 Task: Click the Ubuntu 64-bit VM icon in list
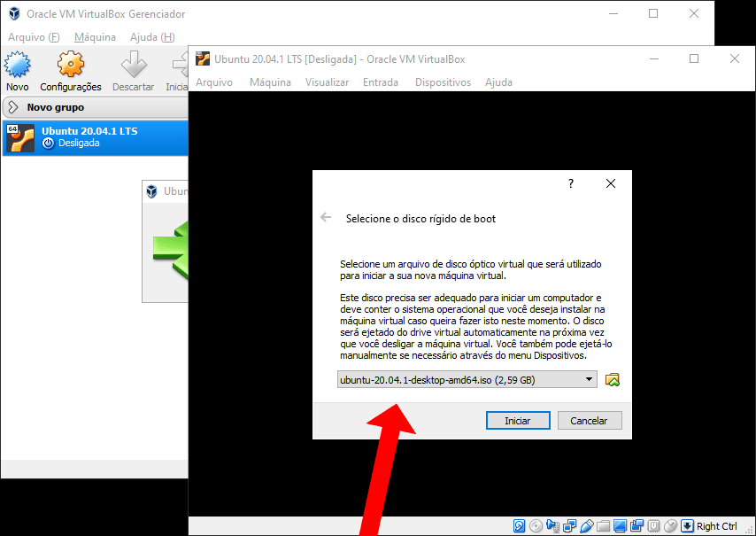[20, 138]
